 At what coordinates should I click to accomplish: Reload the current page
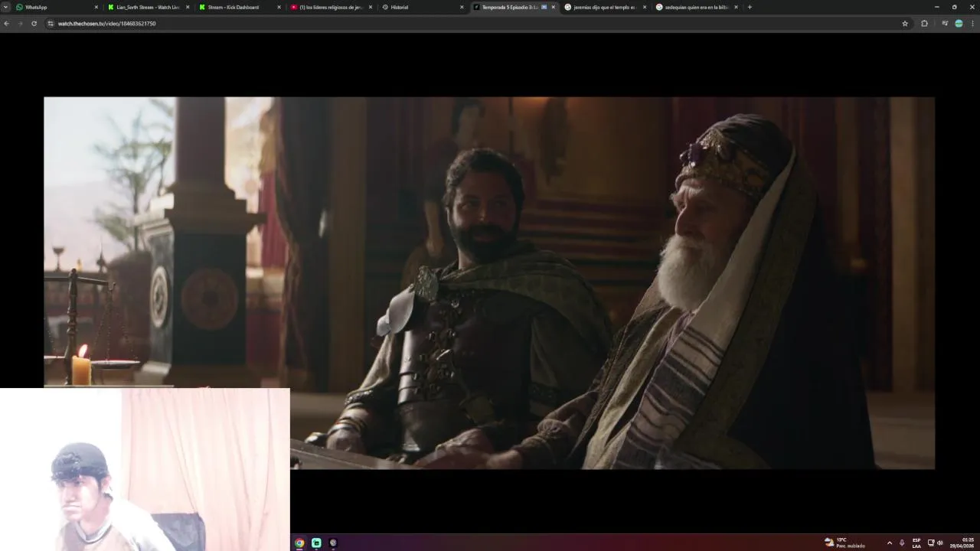34,24
